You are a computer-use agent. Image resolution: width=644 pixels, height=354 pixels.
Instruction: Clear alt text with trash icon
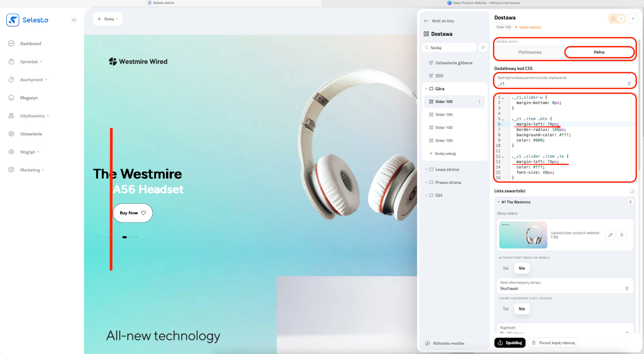(627, 288)
